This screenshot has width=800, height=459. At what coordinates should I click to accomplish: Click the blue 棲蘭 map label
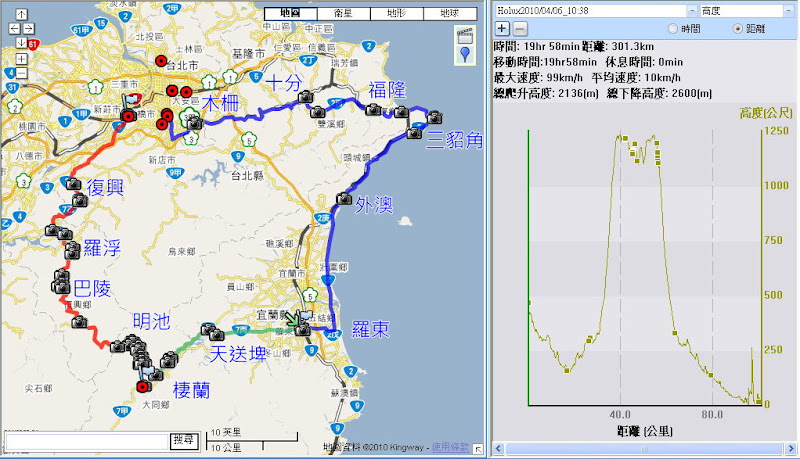pyautogui.click(x=191, y=390)
